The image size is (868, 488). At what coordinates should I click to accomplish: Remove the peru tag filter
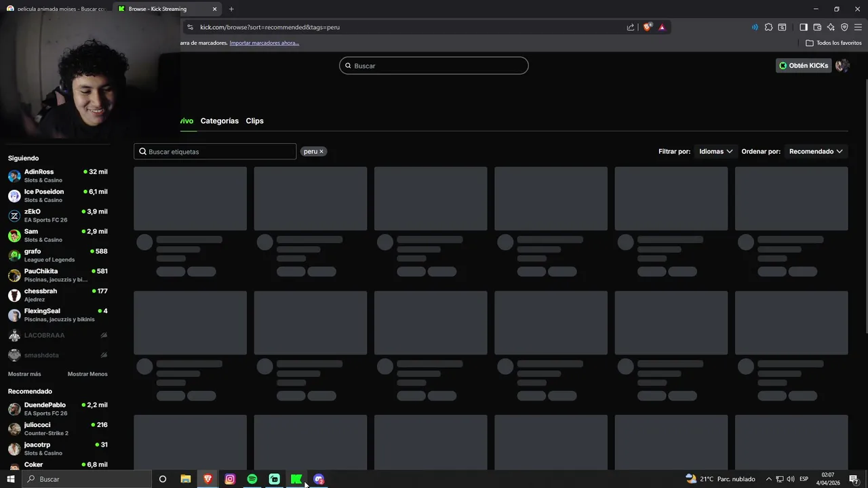click(x=321, y=151)
